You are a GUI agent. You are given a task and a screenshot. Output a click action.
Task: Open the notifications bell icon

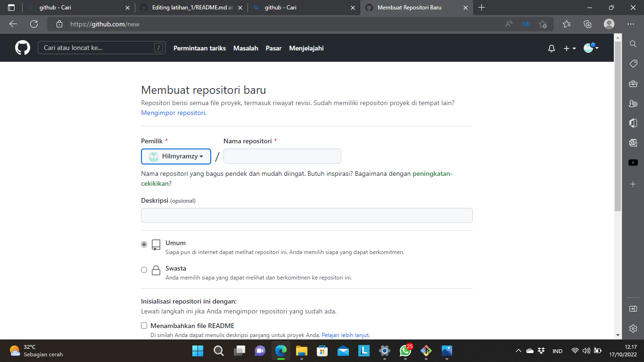551,48
